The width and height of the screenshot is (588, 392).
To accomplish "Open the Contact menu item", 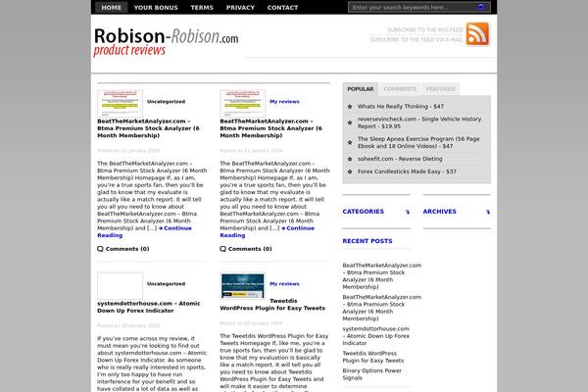I will click(283, 7).
